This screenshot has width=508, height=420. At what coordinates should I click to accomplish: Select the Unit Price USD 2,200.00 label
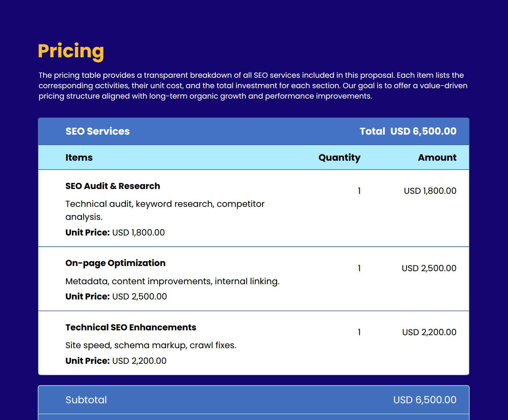point(116,360)
